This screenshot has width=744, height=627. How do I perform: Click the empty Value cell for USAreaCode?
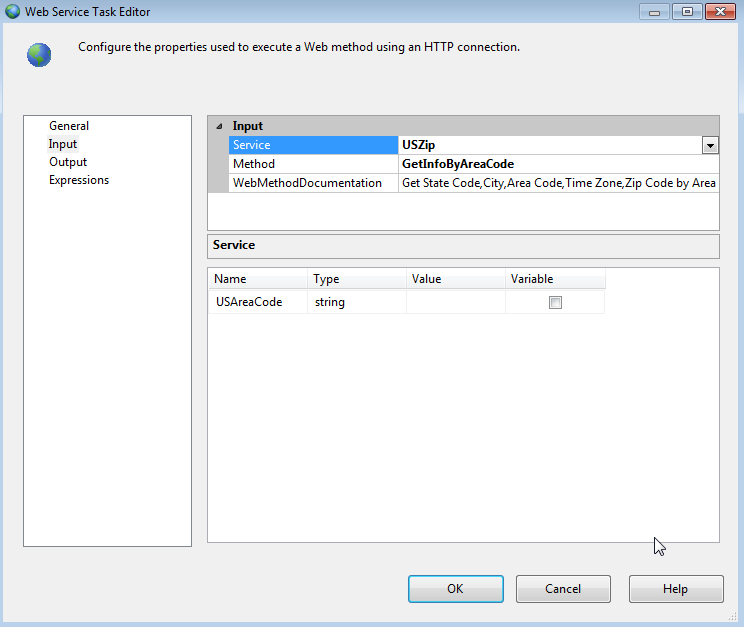coord(456,302)
